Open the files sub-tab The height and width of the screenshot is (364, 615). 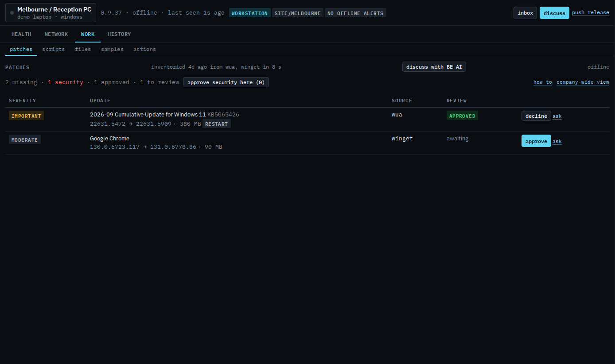pyautogui.click(x=83, y=49)
